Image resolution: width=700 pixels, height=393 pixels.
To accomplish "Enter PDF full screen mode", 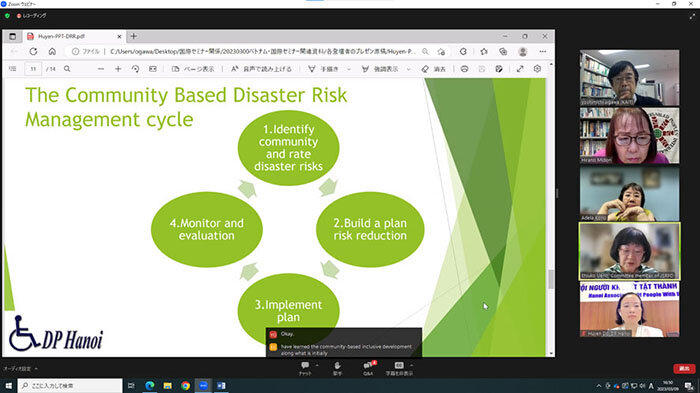I will click(x=520, y=69).
